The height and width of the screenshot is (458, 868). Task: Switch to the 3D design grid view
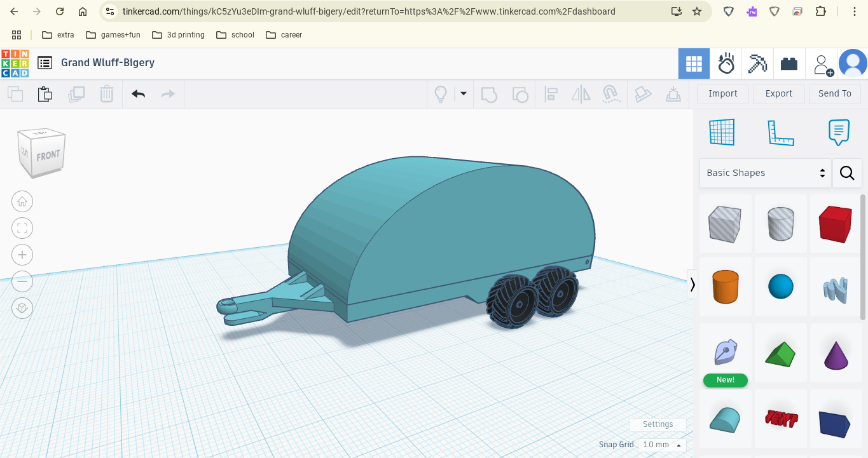[x=694, y=64]
